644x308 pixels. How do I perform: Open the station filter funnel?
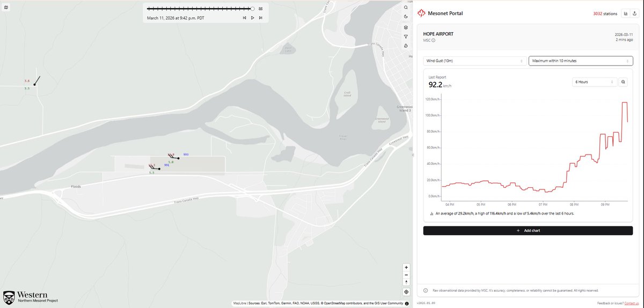click(x=406, y=36)
